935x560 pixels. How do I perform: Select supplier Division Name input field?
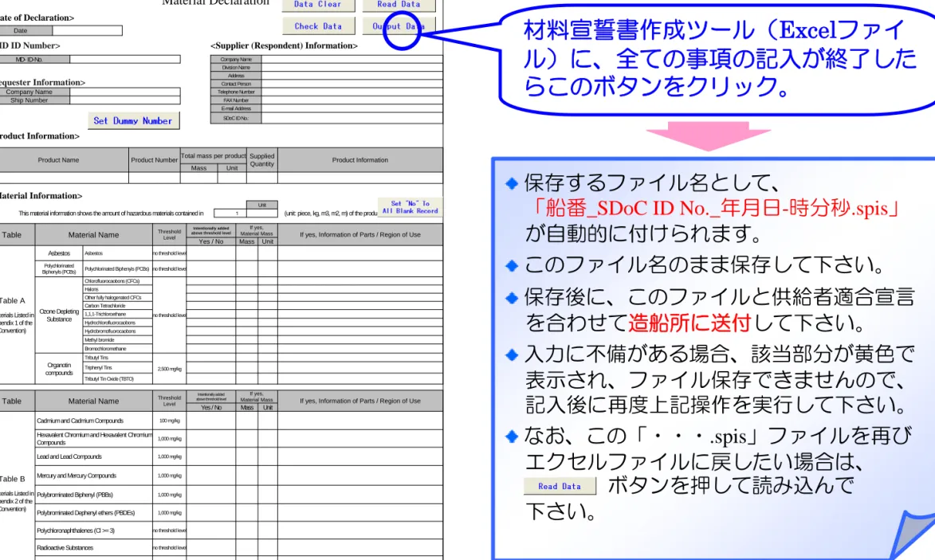pyautogui.click(x=352, y=68)
